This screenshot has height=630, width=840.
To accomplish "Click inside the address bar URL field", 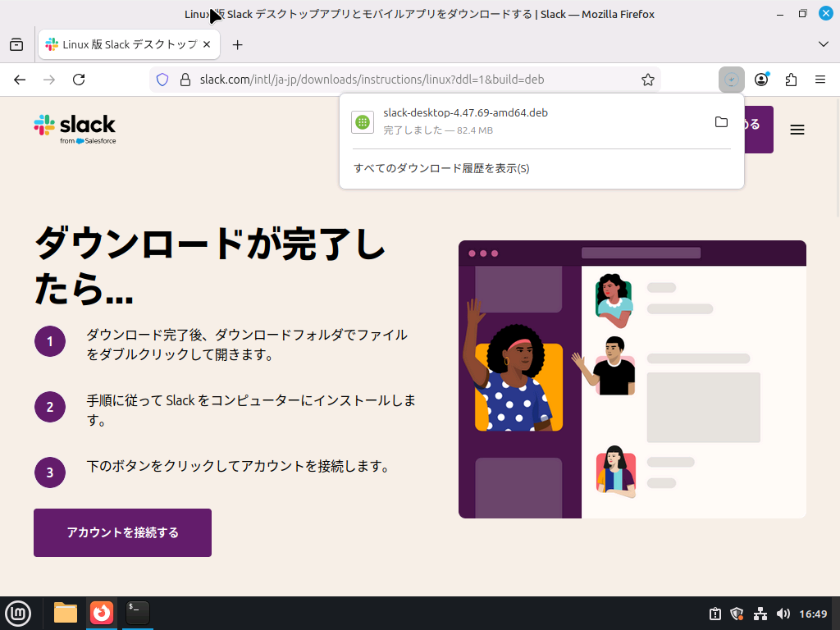I will click(369, 80).
